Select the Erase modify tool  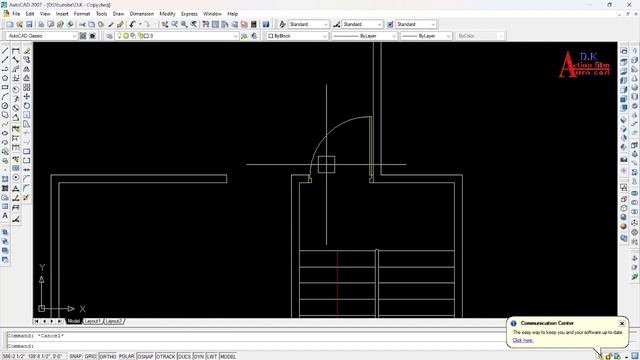(27, 51)
